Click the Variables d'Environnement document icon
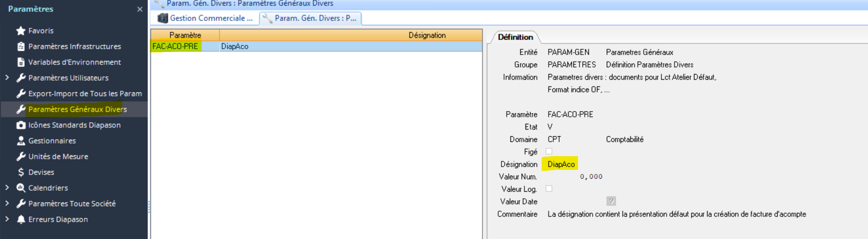The height and width of the screenshot is (239, 868). [x=21, y=62]
